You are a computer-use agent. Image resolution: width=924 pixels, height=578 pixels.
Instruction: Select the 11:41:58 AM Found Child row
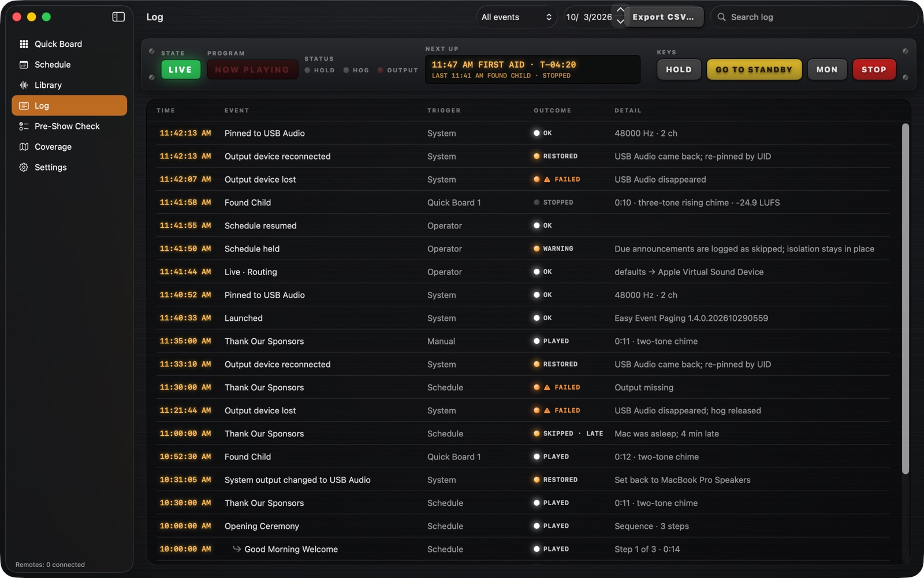point(523,202)
